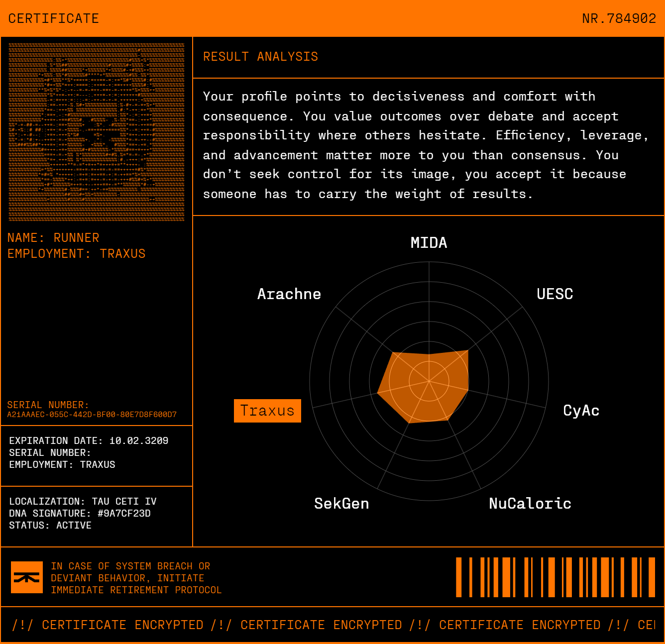The width and height of the screenshot is (665, 644).
Task: Click the orange logo icon beside breach warning
Action: pos(27,577)
